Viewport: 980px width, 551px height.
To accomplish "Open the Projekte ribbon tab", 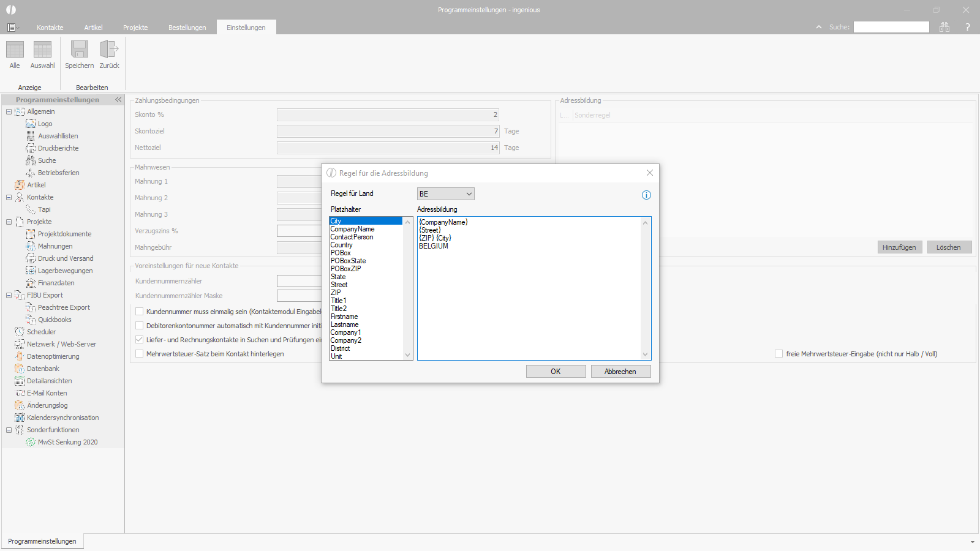I will tap(135, 28).
